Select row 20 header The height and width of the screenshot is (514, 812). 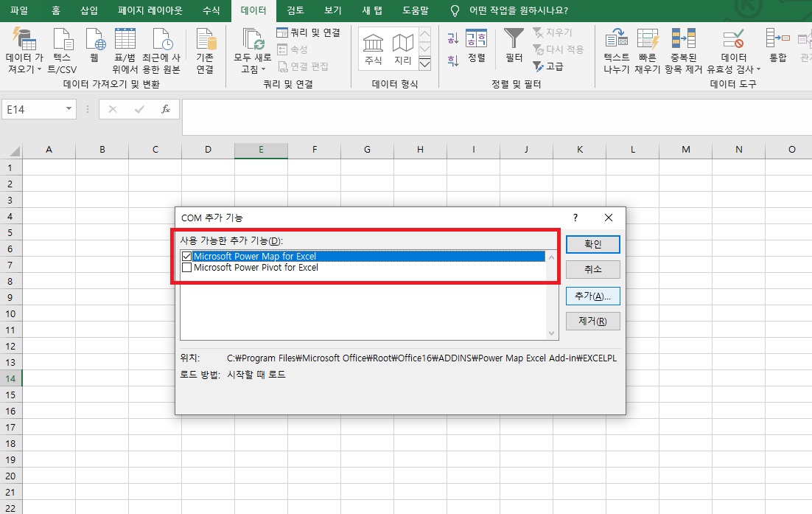point(10,476)
